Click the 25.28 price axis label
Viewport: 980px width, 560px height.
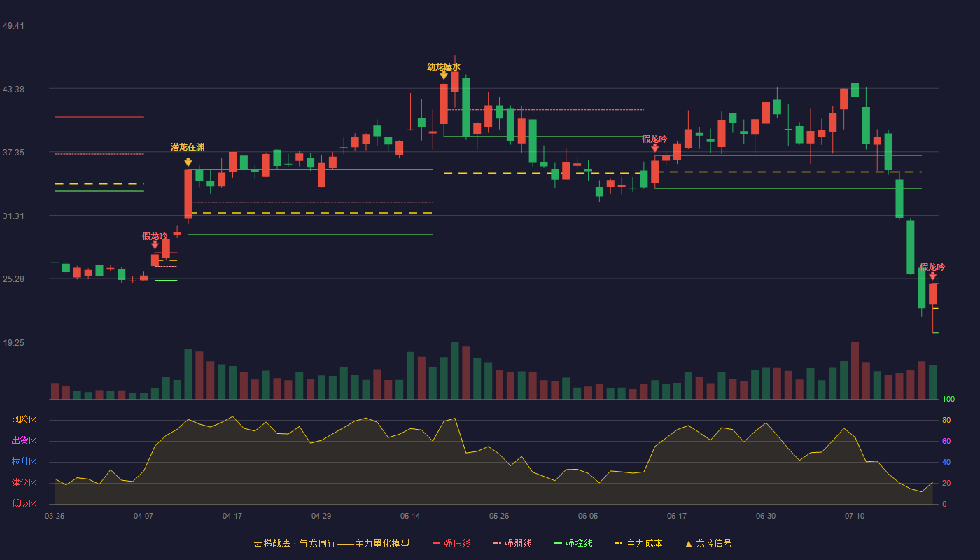coord(13,279)
